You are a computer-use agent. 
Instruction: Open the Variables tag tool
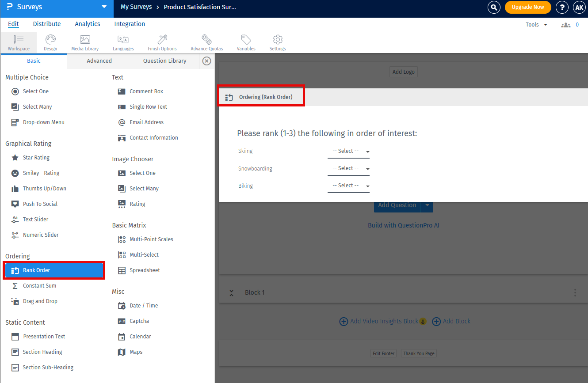(246, 43)
